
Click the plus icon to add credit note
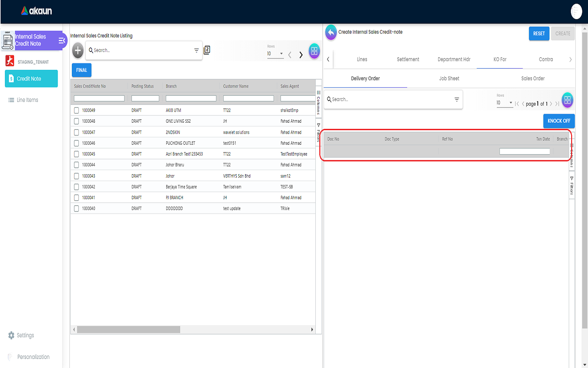[x=78, y=51]
